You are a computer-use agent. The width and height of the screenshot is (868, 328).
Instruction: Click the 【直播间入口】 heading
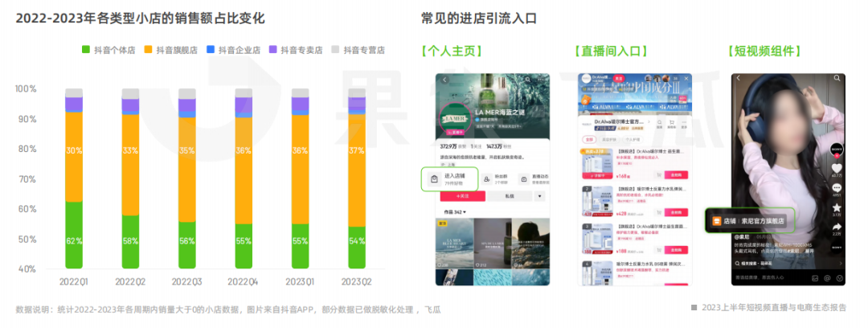[611, 51]
